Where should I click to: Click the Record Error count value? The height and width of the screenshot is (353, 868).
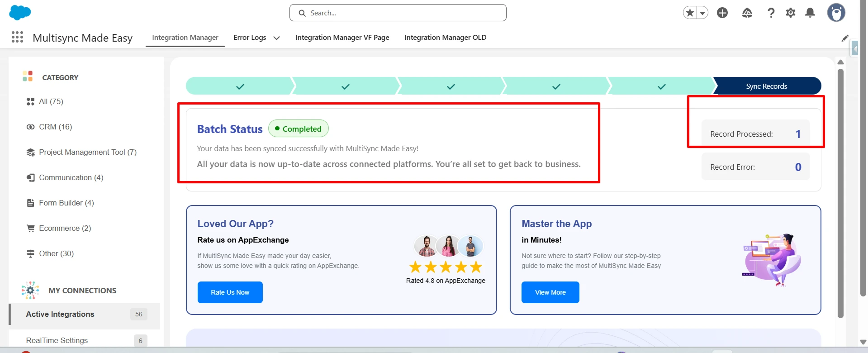click(798, 167)
